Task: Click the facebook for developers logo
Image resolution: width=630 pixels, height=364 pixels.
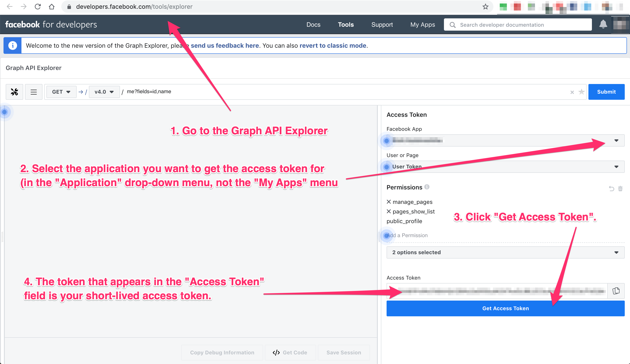Action: click(x=51, y=24)
